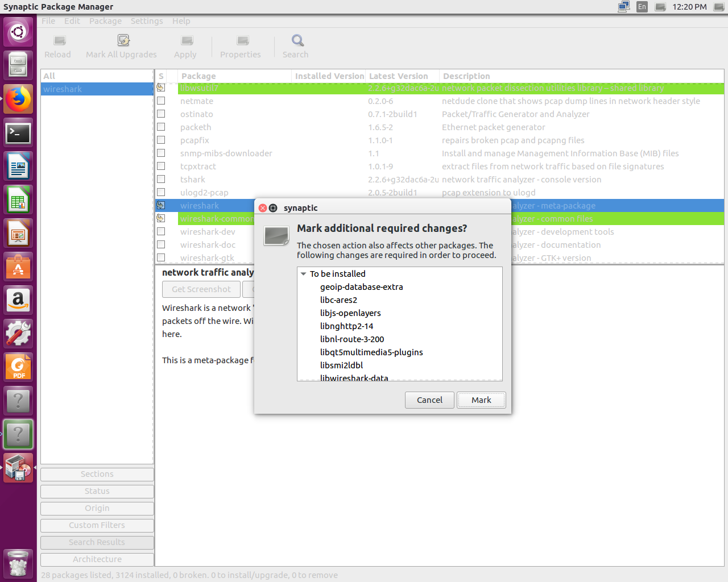Open the Synaptic dock icon

pyautogui.click(x=18, y=468)
